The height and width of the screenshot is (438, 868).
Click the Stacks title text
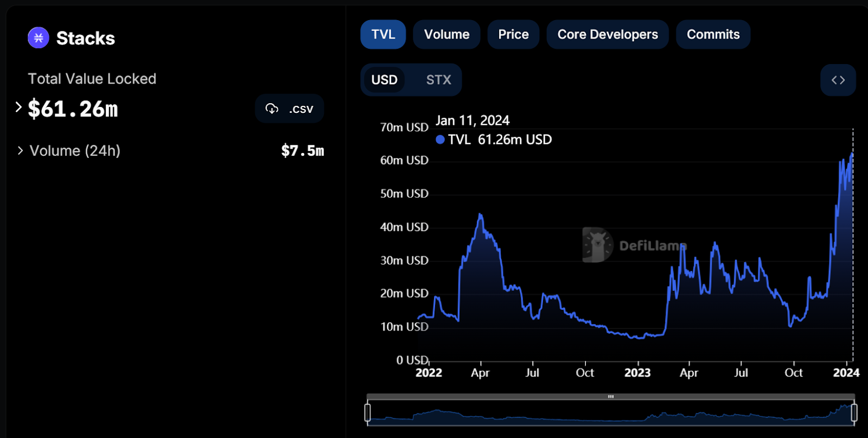tap(86, 38)
